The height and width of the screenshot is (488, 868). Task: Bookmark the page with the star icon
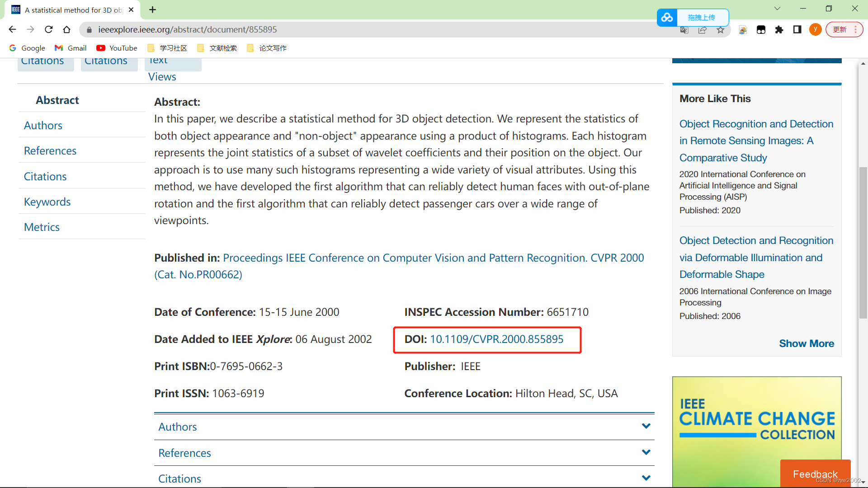coord(721,30)
